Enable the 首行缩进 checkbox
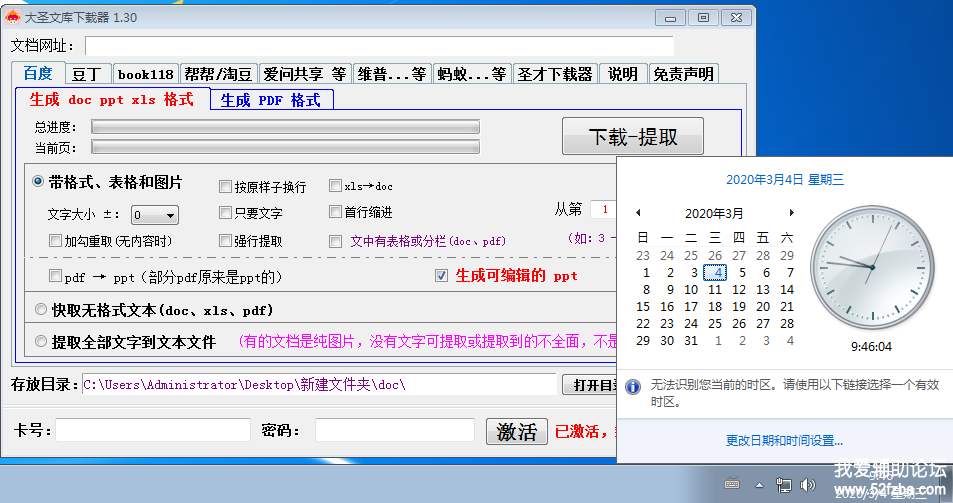Image resolution: width=953 pixels, height=503 pixels. [x=335, y=211]
